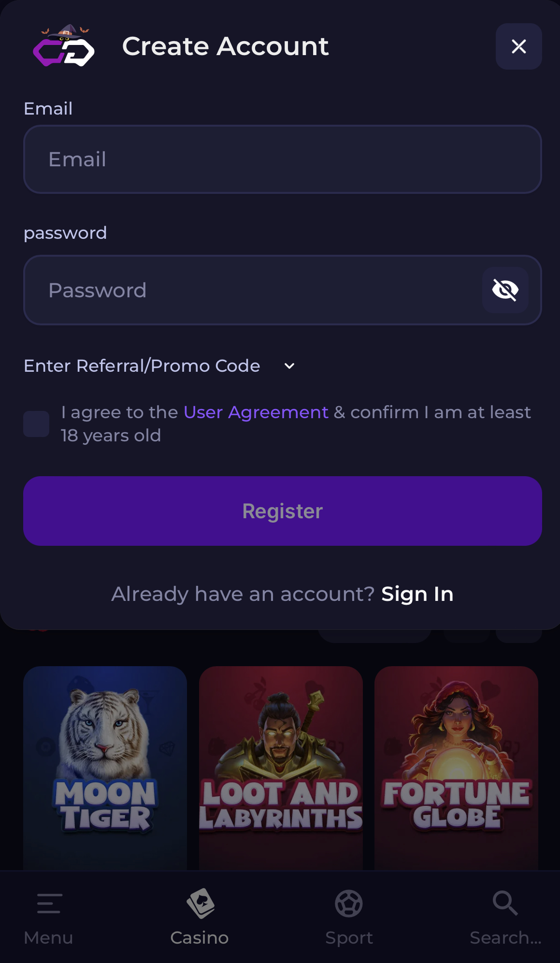
Task: Open the hamburger Menu icon
Action: pos(49,904)
